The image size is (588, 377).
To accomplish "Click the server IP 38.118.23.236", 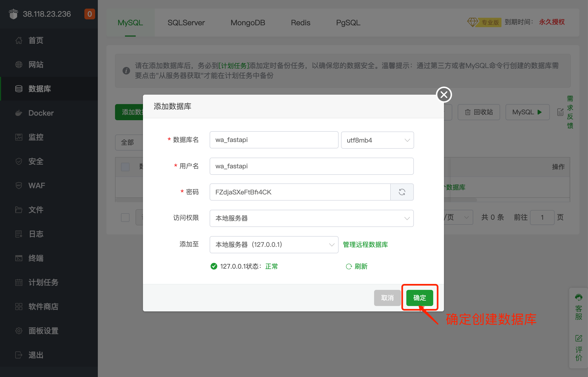I will point(47,14).
